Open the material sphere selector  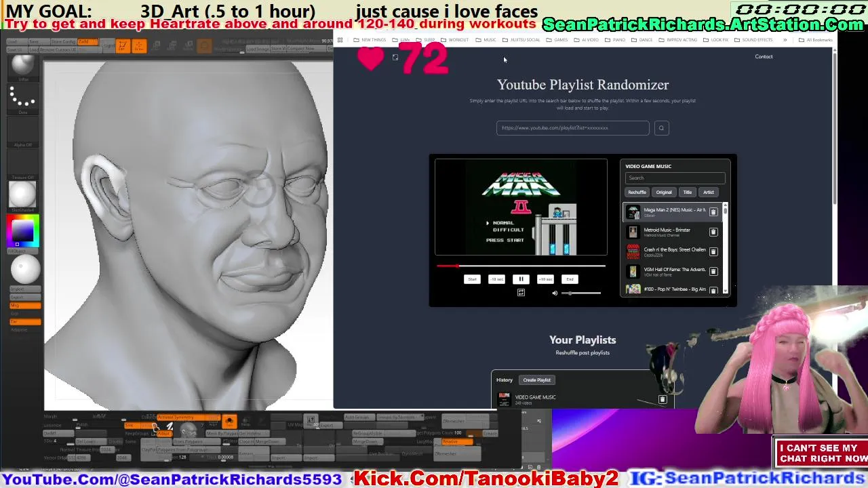[22, 195]
